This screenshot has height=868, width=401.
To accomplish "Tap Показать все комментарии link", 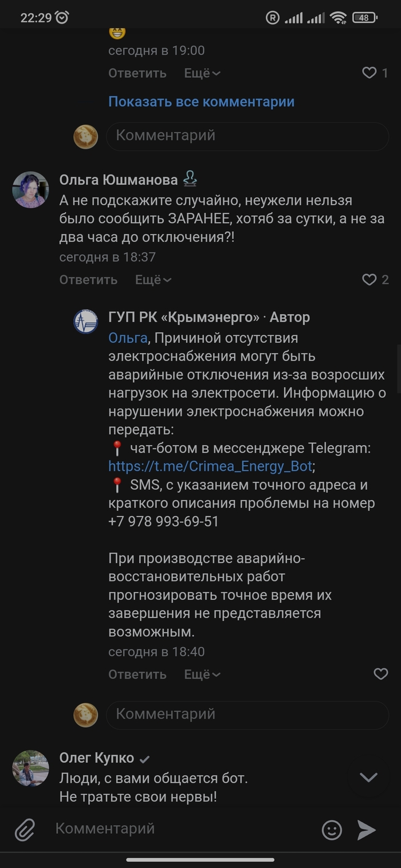I will click(201, 102).
